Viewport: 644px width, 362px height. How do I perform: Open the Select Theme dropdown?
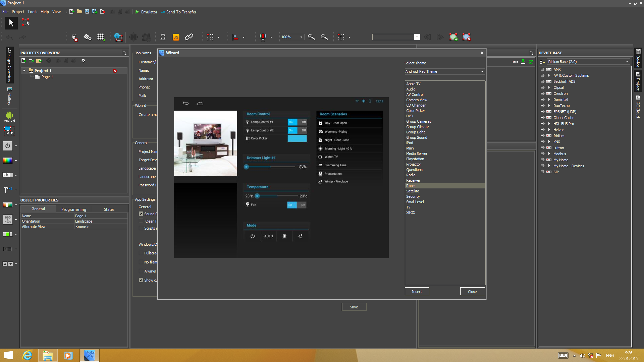point(444,71)
